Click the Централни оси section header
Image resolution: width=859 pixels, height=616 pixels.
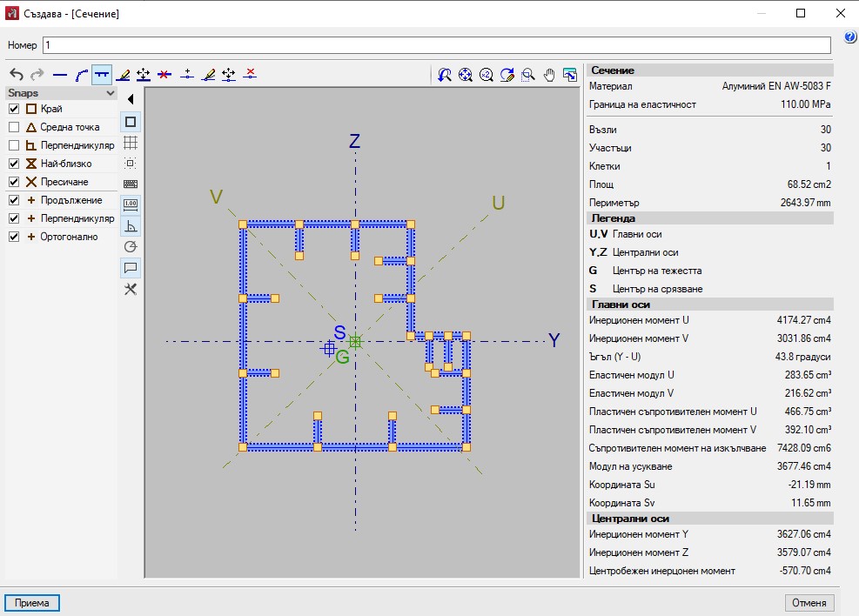710,518
